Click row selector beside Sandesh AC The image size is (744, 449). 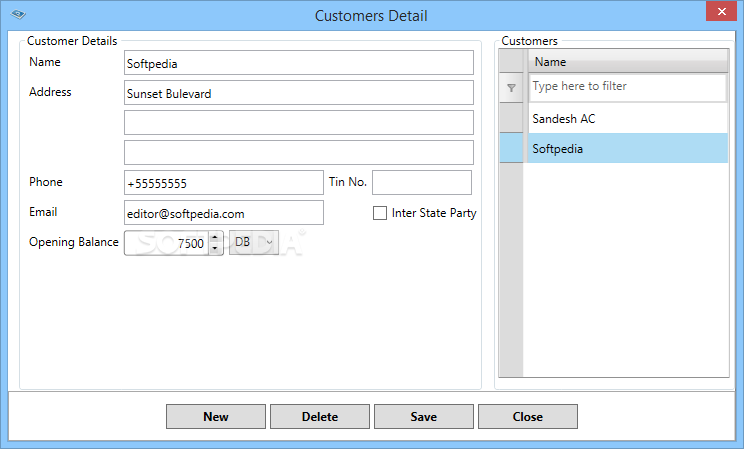click(x=511, y=118)
